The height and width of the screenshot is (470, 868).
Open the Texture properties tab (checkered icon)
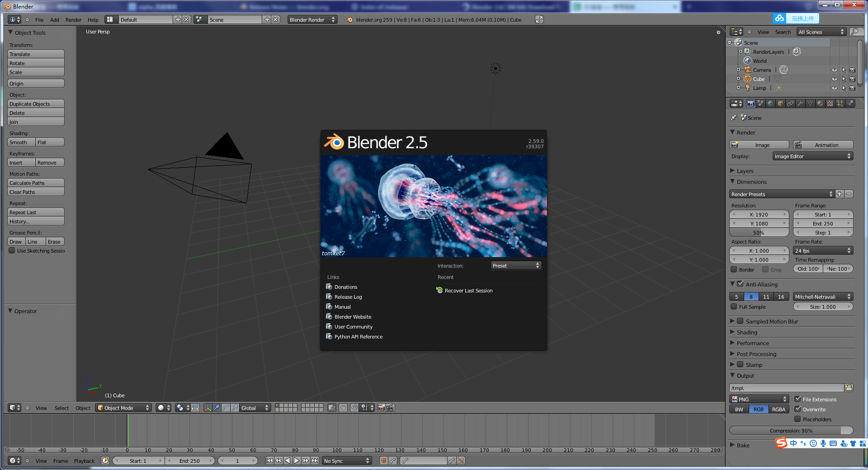click(x=830, y=103)
